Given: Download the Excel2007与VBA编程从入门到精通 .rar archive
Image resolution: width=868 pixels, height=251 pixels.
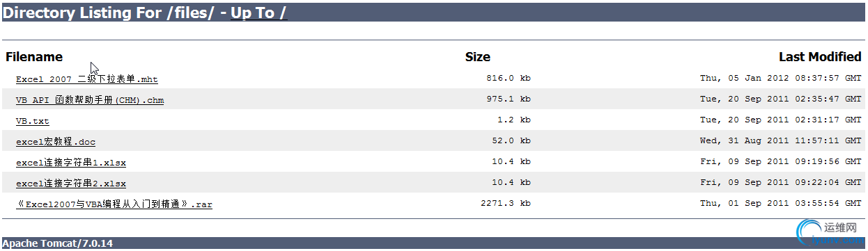Looking at the screenshot, I should [x=114, y=204].
